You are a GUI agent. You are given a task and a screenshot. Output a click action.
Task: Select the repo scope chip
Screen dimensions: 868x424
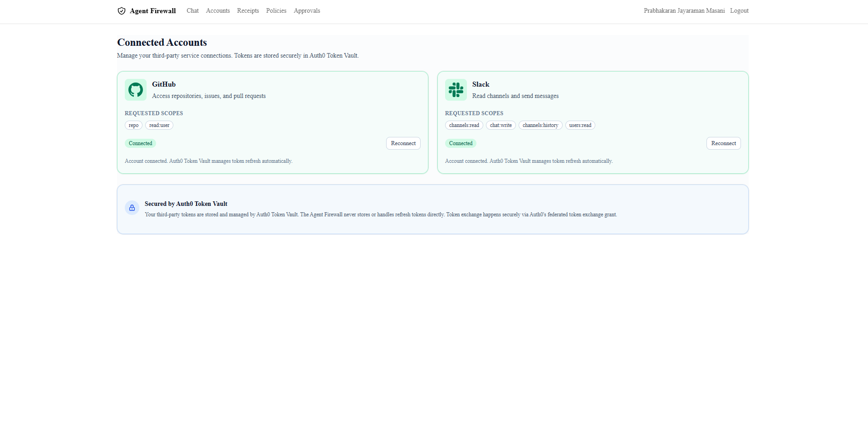(x=134, y=125)
